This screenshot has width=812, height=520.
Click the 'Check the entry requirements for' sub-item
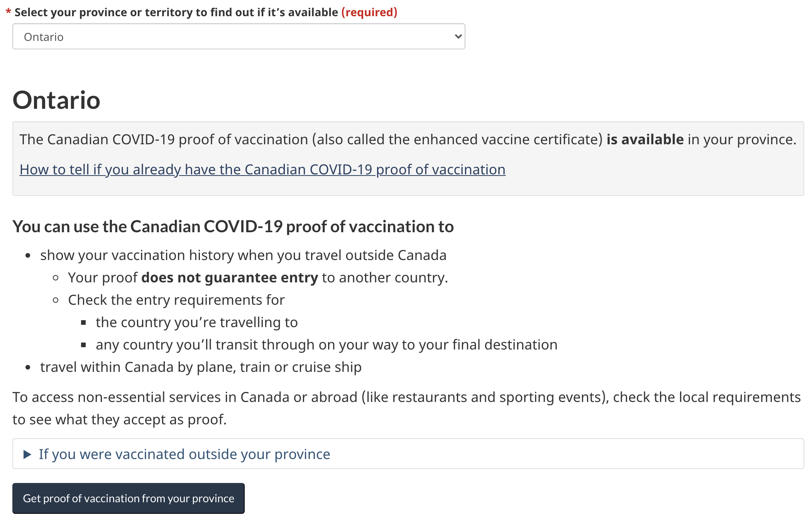coord(176,300)
